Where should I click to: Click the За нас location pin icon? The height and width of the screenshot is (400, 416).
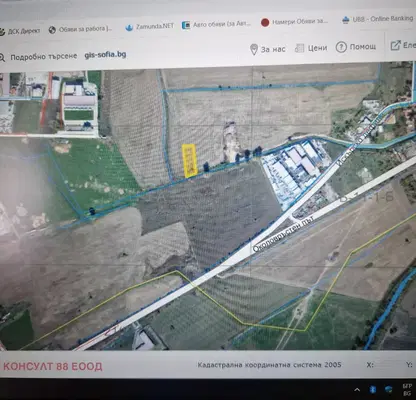tap(254, 49)
